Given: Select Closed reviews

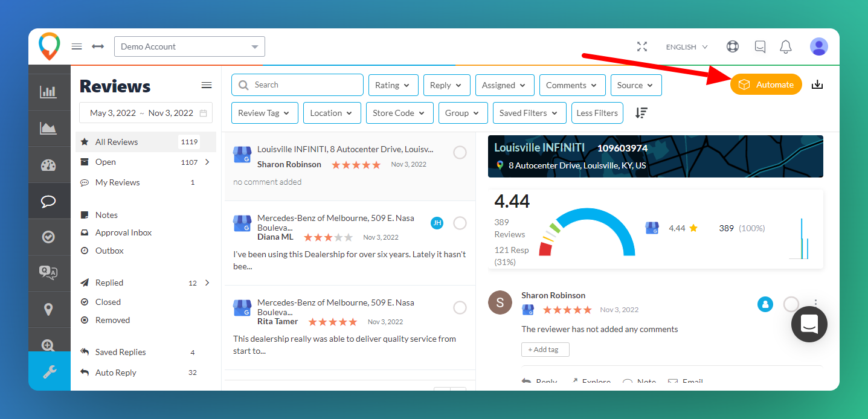Looking at the screenshot, I should (108, 302).
